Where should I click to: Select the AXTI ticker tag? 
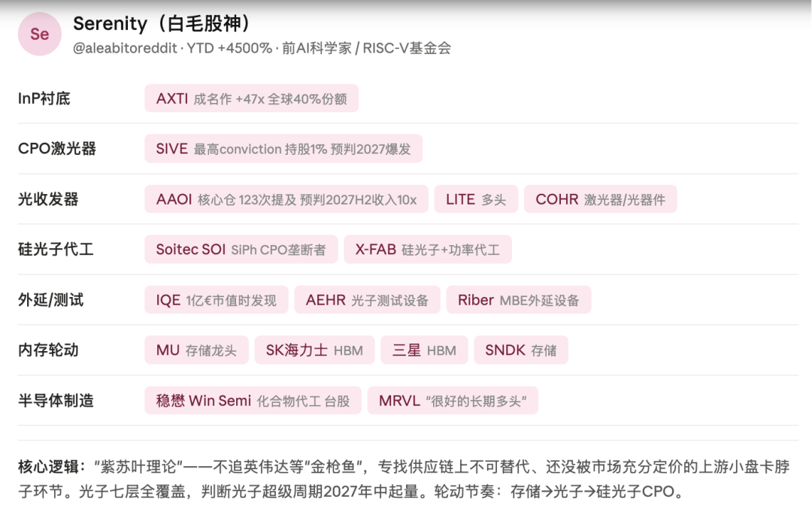[252, 98]
